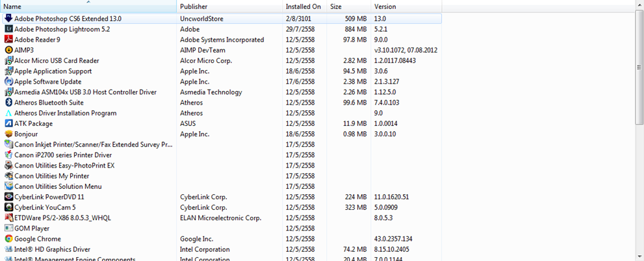Click the Adobe Photoshop Lightroom 5.2 icon
The height and width of the screenshot is (261, 644).
click(8, 29)
